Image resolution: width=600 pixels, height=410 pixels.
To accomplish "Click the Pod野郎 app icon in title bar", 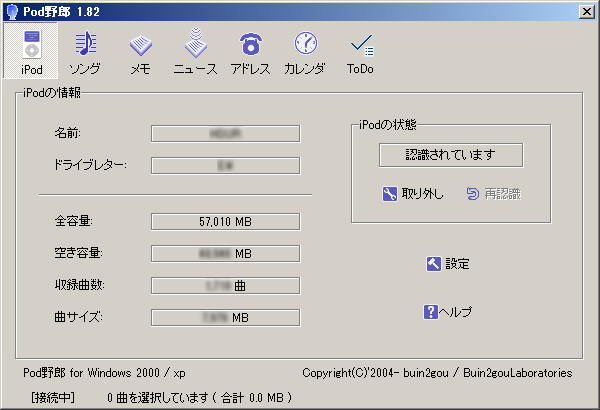I will click(11, 10).
